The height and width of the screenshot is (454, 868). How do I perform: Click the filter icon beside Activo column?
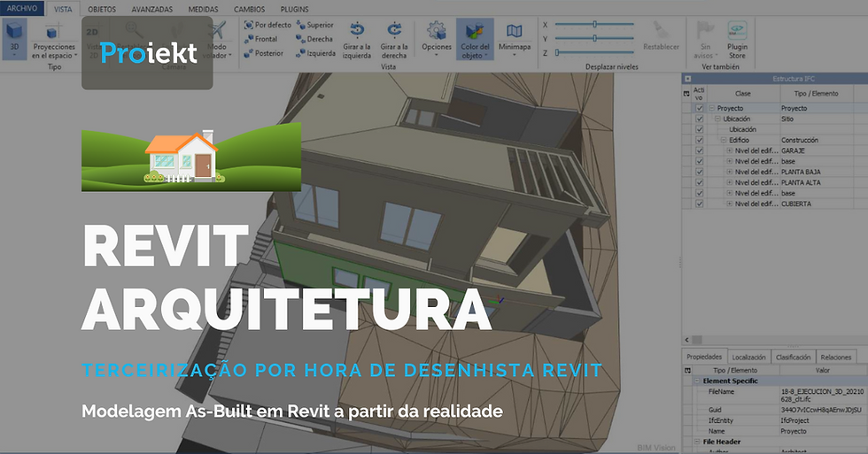coord(686,94)
